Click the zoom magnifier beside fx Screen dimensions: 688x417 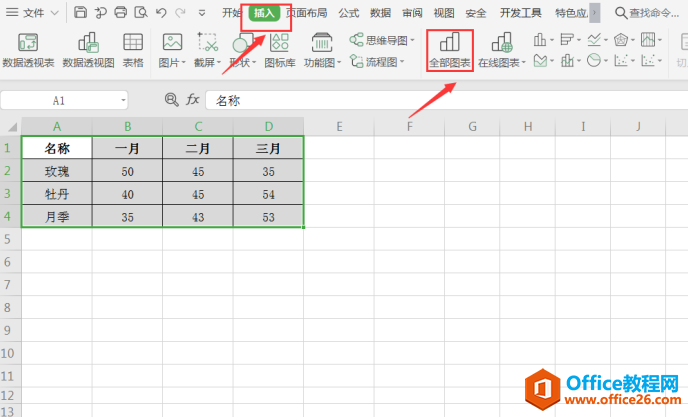(x=172, y=100)
